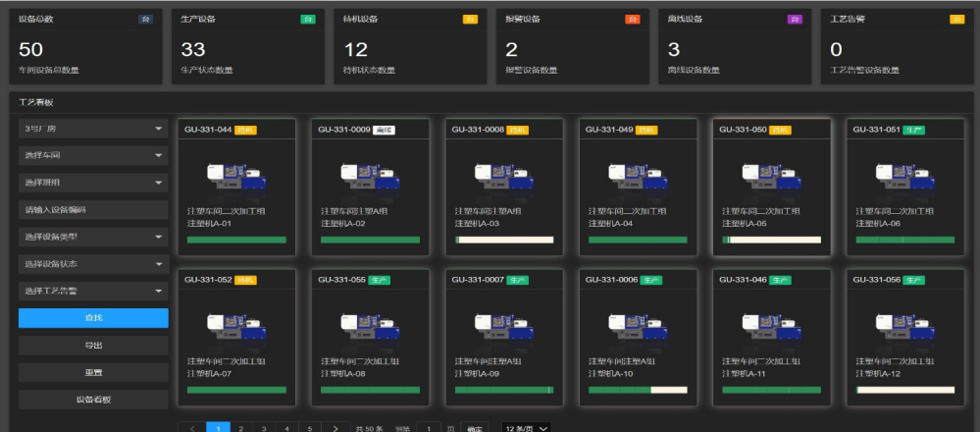Screen dimensions: 980x432
Task: Click the purple unit badge on 离线设备 card
Action: point(795,19)
